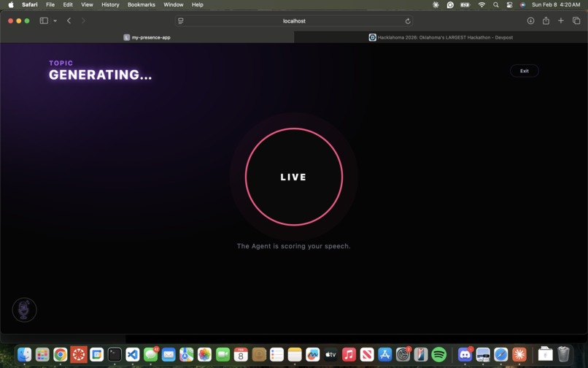
Task: Click the localhost address bar
Action: [x=294, y=21]
